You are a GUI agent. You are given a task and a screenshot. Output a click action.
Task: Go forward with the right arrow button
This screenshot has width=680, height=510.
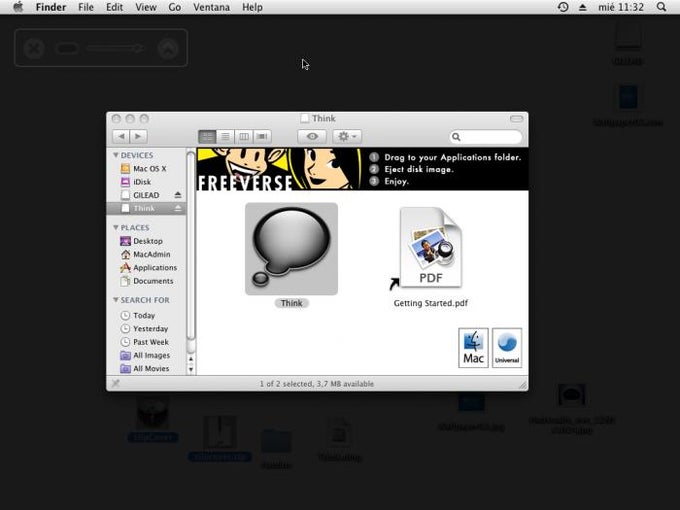[138, 137]
